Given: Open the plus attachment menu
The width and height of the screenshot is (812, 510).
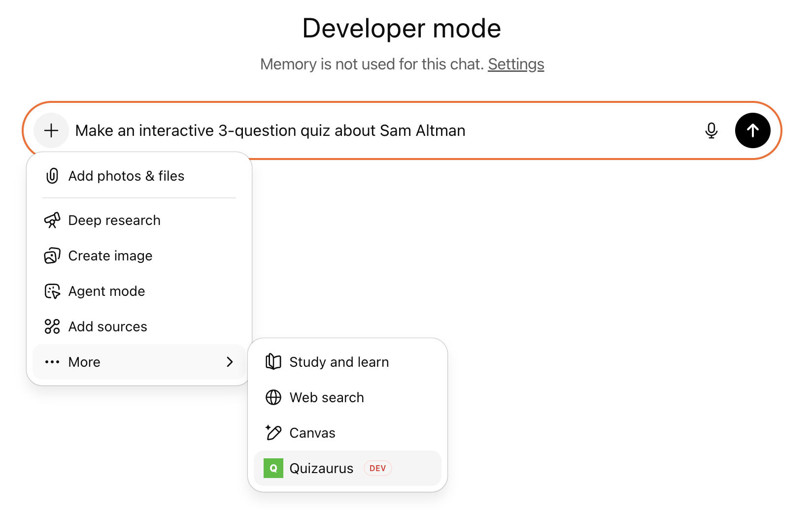Looking at the screenshot, I should (51, 130).
